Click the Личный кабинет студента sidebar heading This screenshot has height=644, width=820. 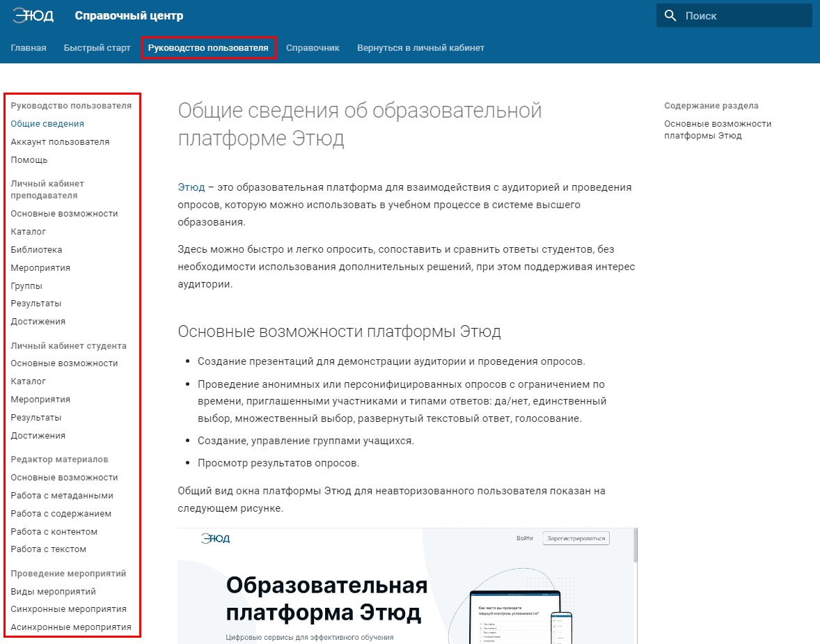(x=68, y=346)
